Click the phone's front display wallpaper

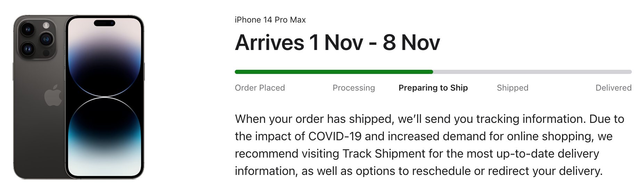[105, 97]
